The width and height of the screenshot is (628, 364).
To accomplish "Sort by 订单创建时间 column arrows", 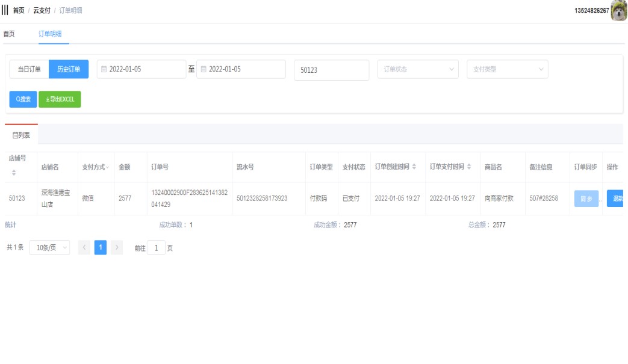I will [x=414, y=167].
